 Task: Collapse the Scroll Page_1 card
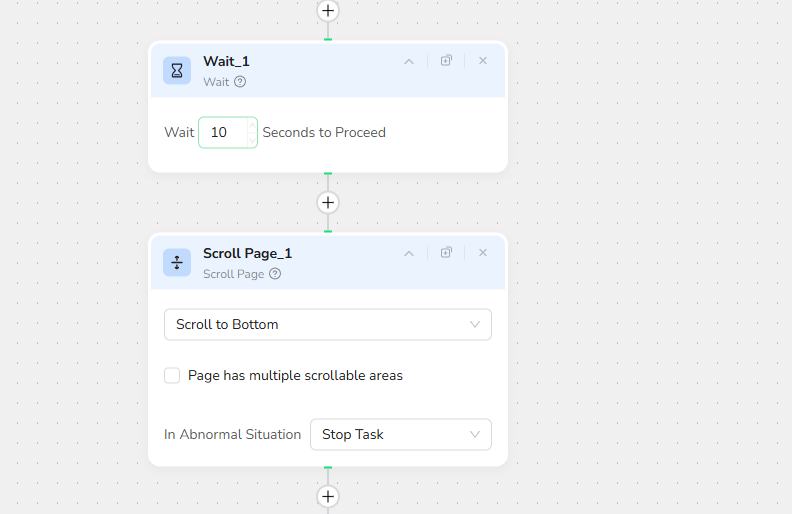coord(408,253)
